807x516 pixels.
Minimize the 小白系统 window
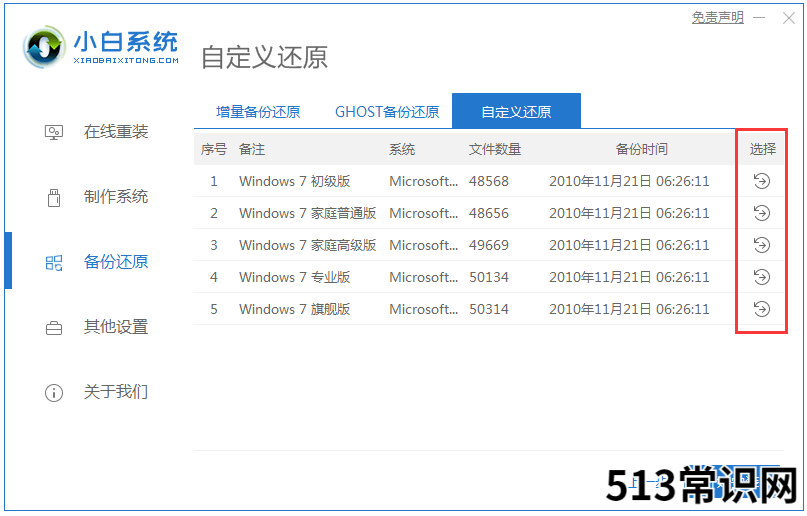[x=759, y=18]
